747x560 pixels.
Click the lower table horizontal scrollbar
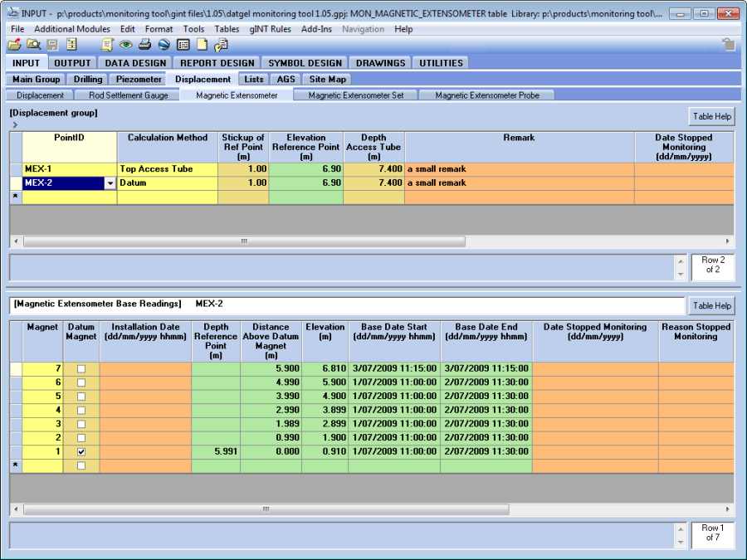(266, 509)
